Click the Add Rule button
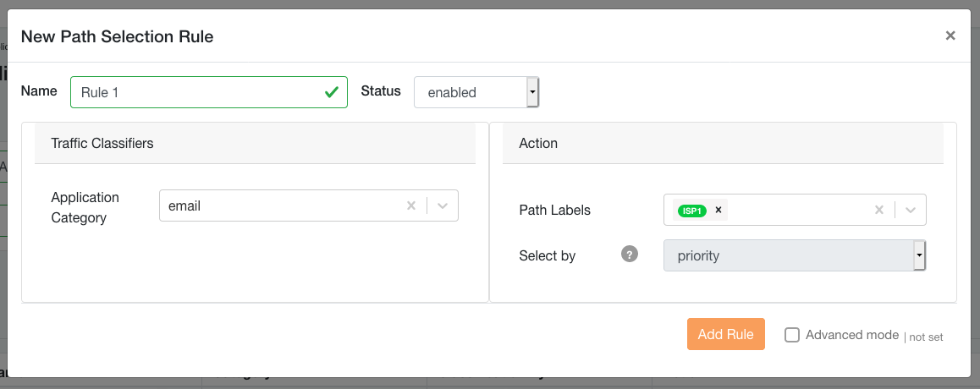The height and width of the screenshot is (389, 980). point(726,334)
